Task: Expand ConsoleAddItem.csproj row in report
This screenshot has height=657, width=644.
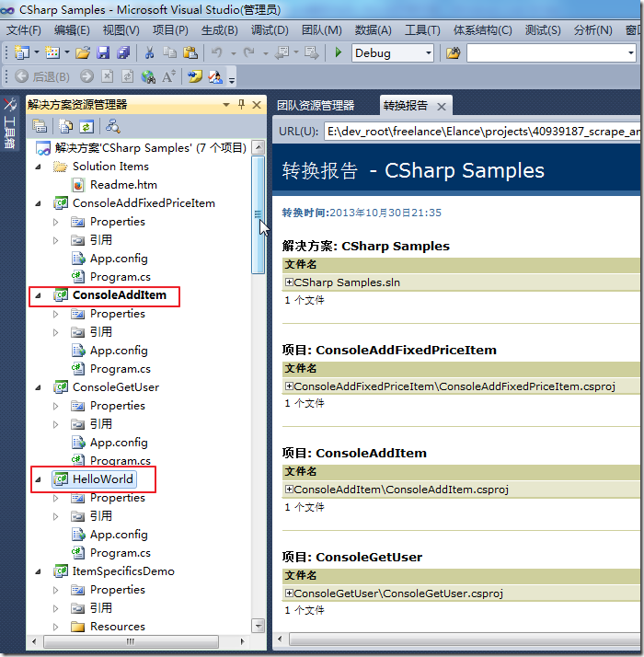Action: coord(289,489)
